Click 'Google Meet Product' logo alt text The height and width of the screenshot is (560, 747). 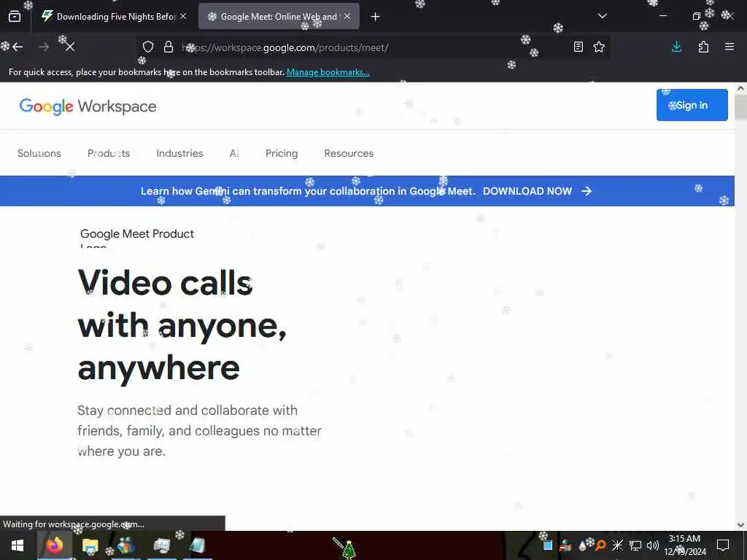click(x=137, y=234)
